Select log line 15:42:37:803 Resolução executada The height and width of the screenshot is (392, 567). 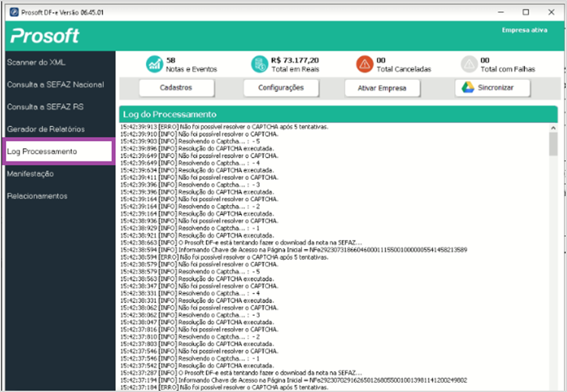pos(197,344)
